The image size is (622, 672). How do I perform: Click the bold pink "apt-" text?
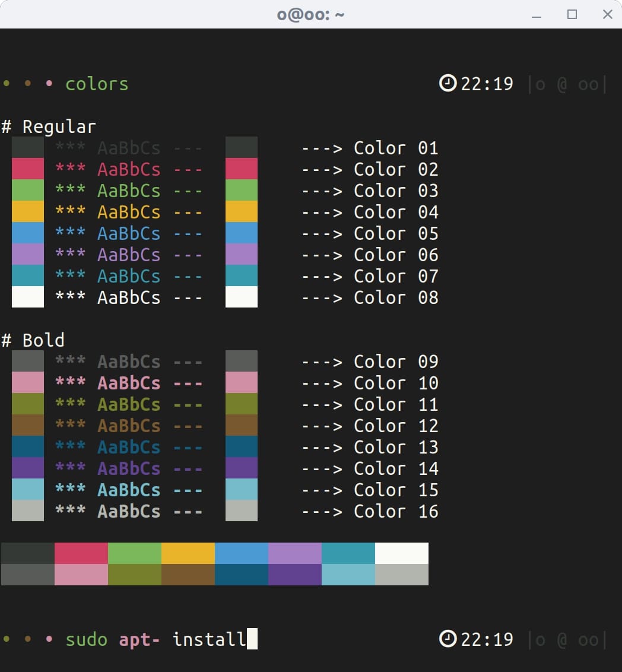(x=139, y=639)
